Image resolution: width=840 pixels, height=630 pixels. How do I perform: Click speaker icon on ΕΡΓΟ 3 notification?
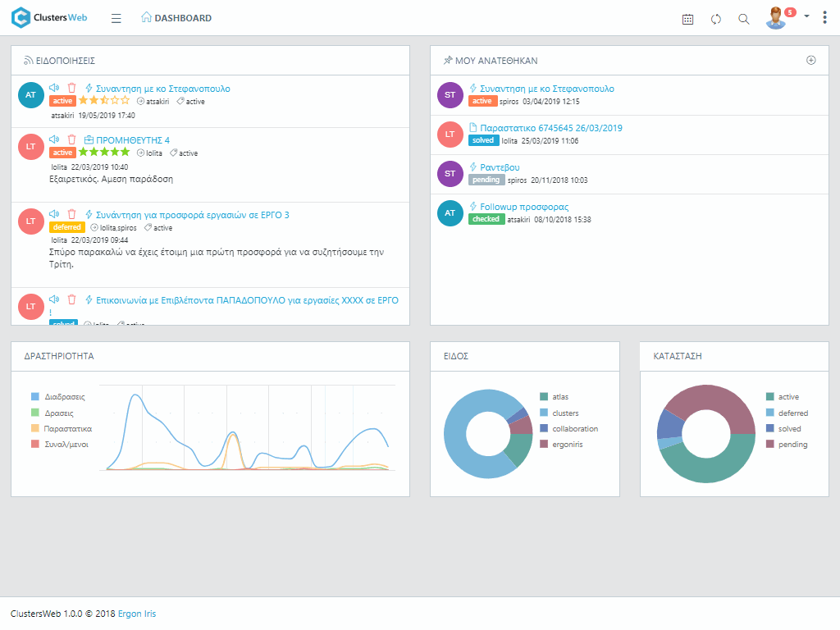(54, 214)
